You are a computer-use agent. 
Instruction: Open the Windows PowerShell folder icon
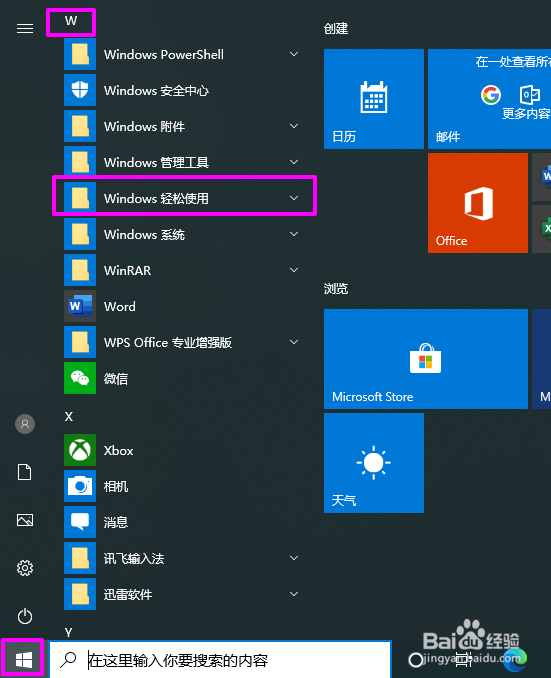coord(80,54)
